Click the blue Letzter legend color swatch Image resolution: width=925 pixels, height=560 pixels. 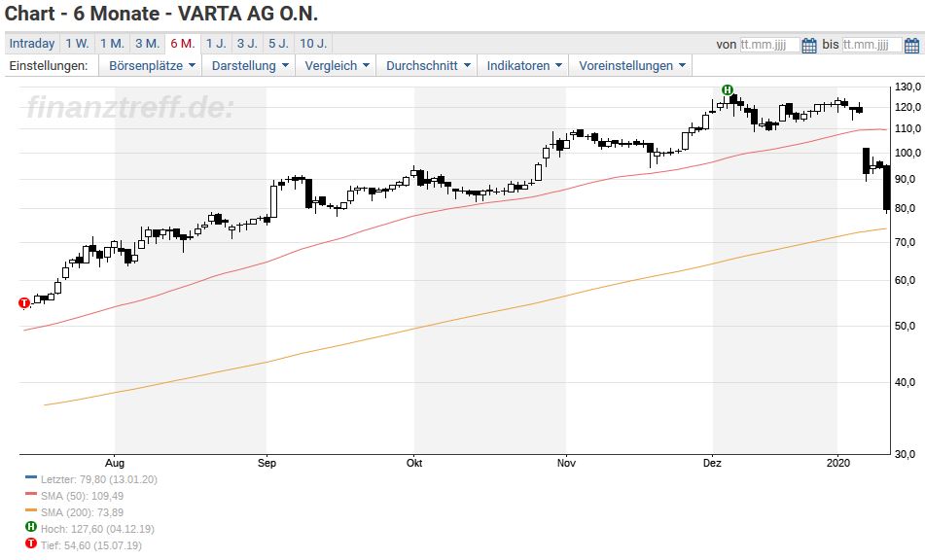31,477
